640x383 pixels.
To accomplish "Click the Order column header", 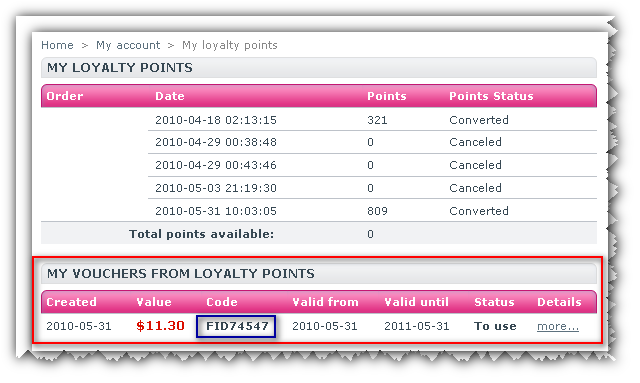I will tap(64, 96).
